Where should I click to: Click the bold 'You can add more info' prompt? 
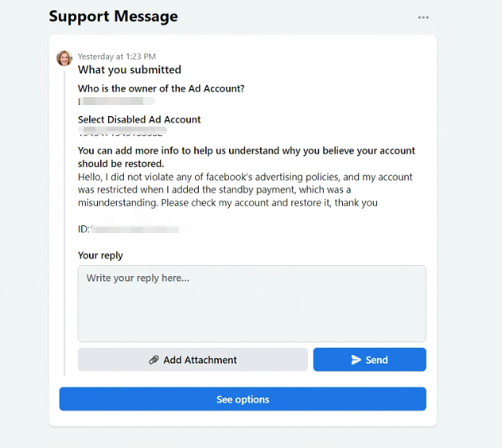tap(247, 157)
